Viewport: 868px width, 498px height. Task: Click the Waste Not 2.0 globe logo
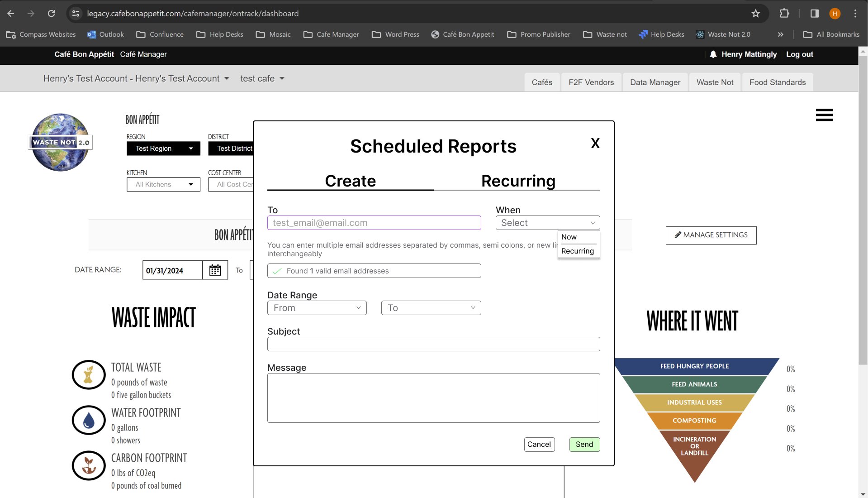[x=61, y=142]
